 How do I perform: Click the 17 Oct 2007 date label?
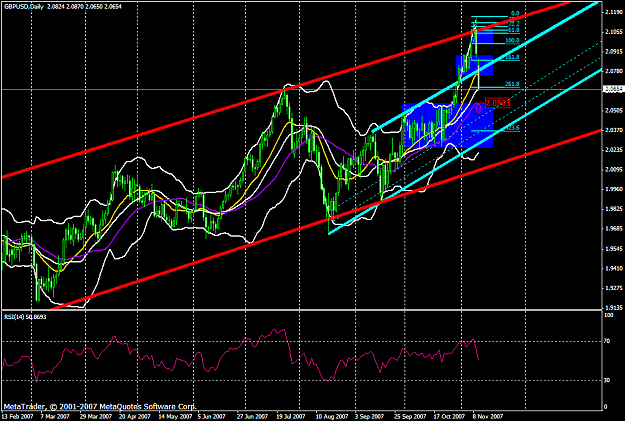pos(449,417)
